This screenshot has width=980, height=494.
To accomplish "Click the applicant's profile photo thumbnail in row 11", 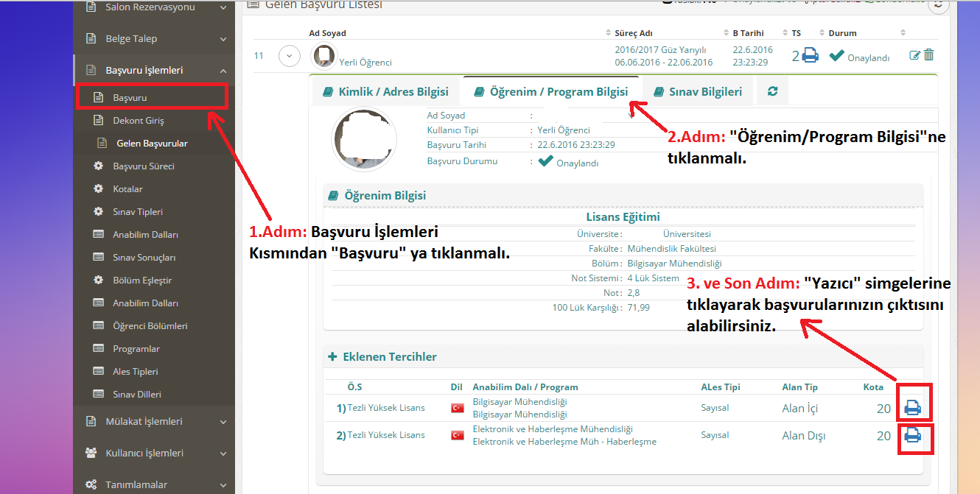I will (x=323, y=56).
